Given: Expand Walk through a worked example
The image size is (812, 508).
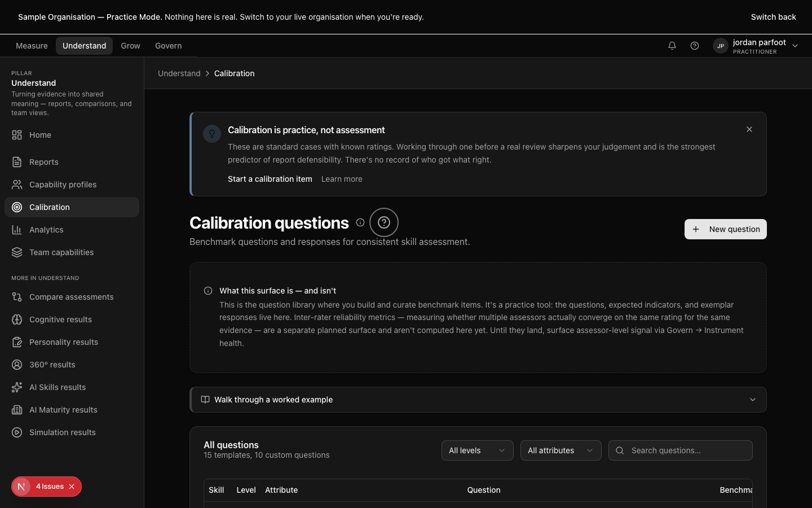Looking at the screenshot, I should coord(478,400).
